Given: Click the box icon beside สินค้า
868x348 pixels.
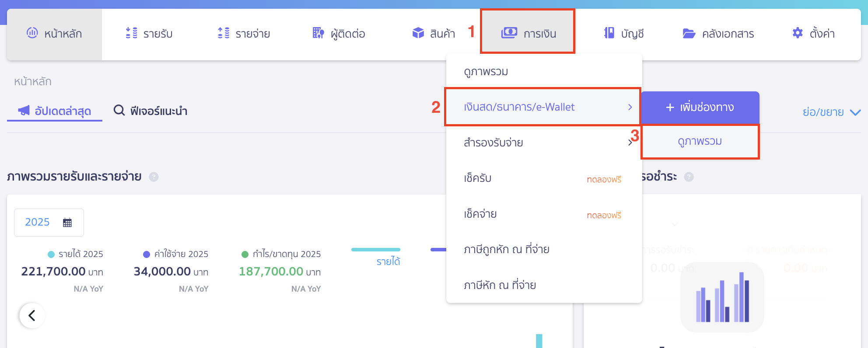Looking at the screenshot, I should tap(418, 33).
